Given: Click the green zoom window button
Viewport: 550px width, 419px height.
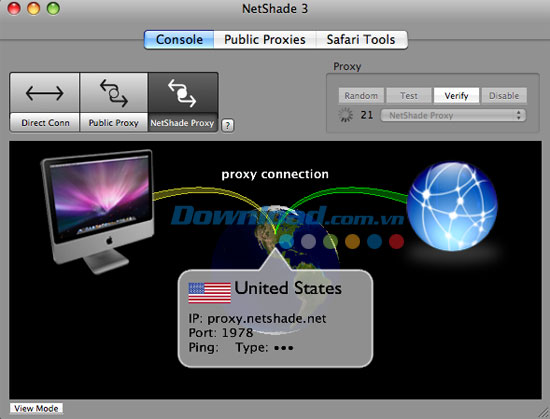Looking at the screenshot, I should (x=53, y=8).
